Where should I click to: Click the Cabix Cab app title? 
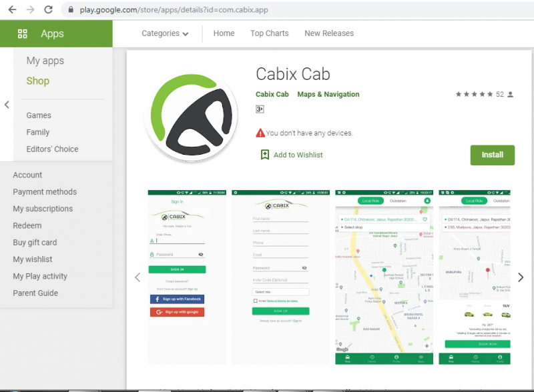coord(293,74)
